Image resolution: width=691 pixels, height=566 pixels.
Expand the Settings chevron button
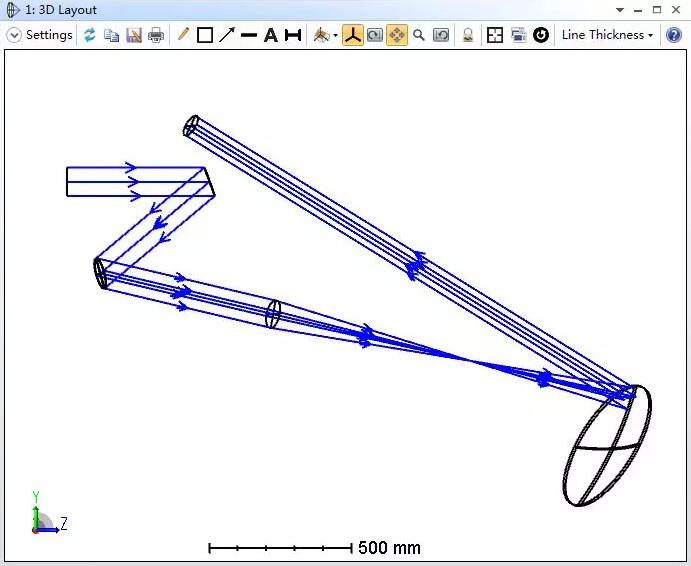(x=14, y=35)
